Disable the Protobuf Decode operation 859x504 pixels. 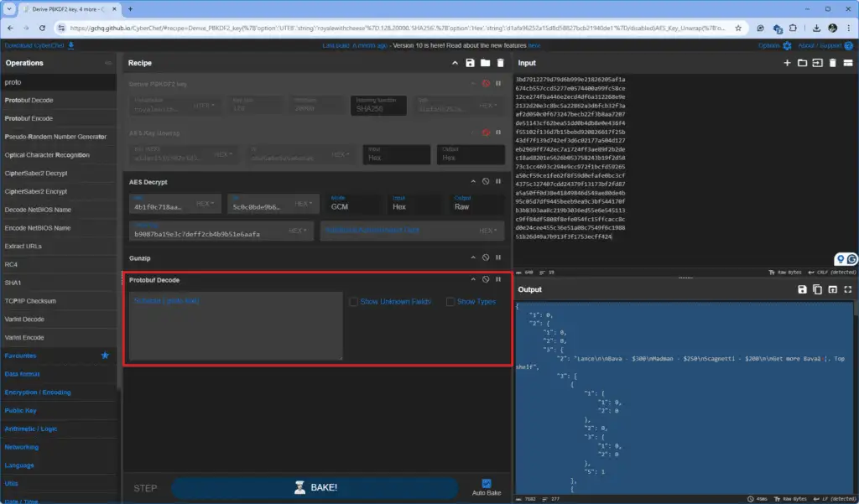pos(486,279)
